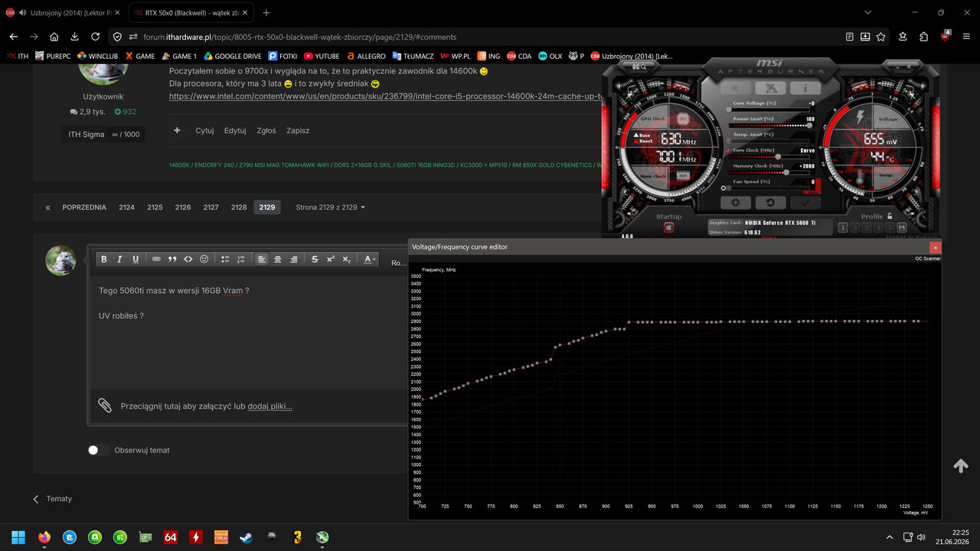Viewport: 980px width, 551px height.
Task: Open the 'Strona 2129 z 2129' page dropdown
Action: click(331, 207)
